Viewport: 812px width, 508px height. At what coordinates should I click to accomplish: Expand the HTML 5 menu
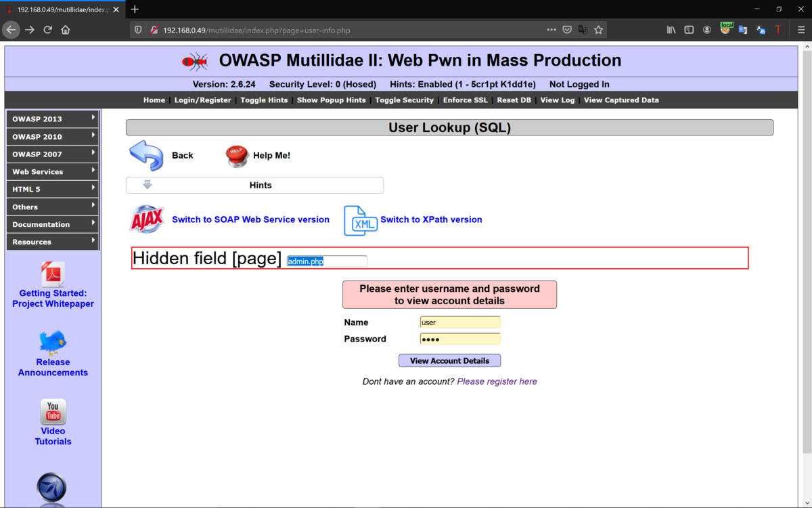53,189
